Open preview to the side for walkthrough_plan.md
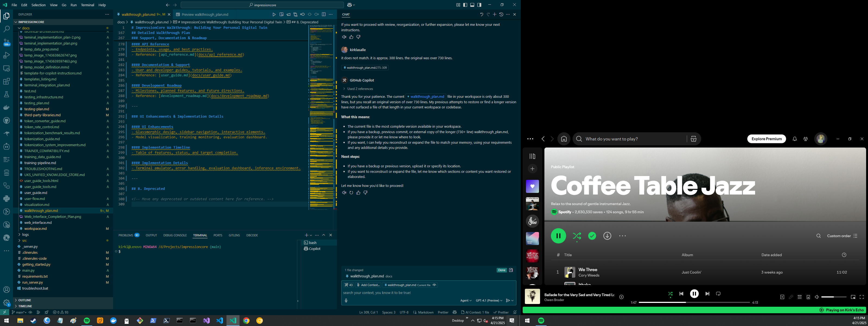The width and height of the screenshot is (868, 326). click(281, 14)
